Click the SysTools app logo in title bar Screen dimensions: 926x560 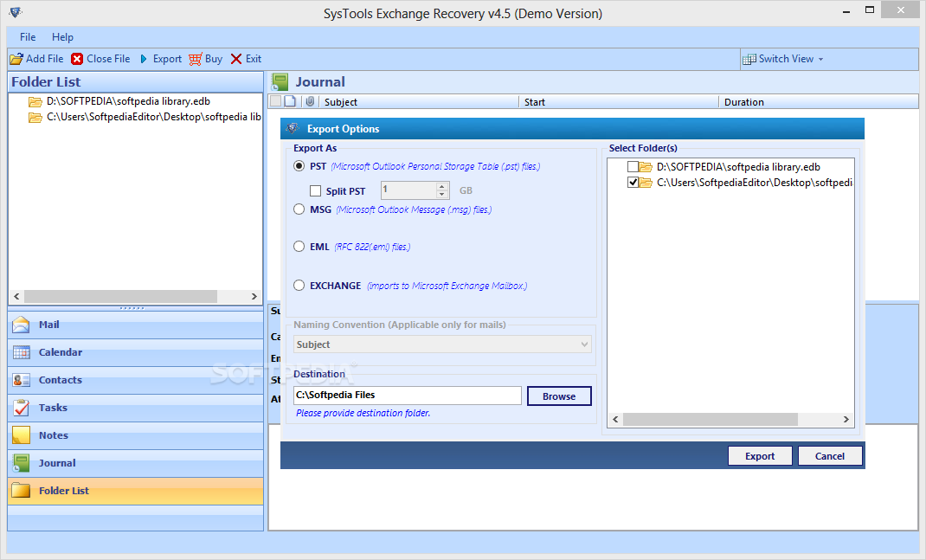[x=16, y=12]
